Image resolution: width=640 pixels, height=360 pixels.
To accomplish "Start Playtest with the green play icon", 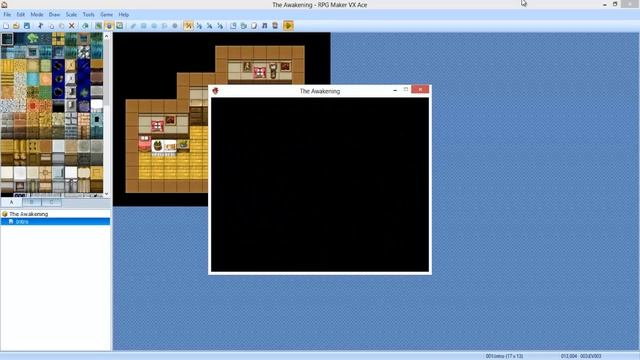I will pyautogui.click(x=288, y=26).
